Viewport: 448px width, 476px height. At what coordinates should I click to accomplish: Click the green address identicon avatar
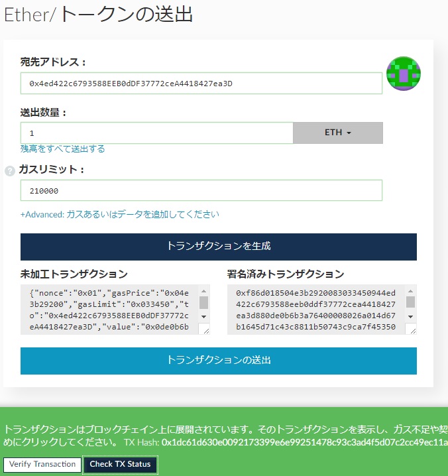[404, 74]
